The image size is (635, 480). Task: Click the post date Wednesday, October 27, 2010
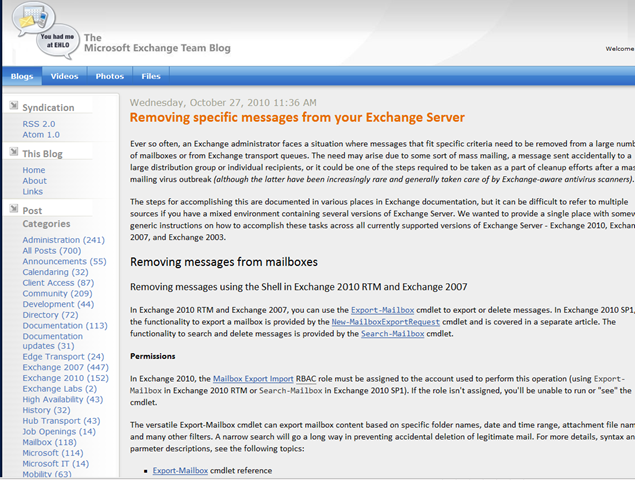click(223, 102)
